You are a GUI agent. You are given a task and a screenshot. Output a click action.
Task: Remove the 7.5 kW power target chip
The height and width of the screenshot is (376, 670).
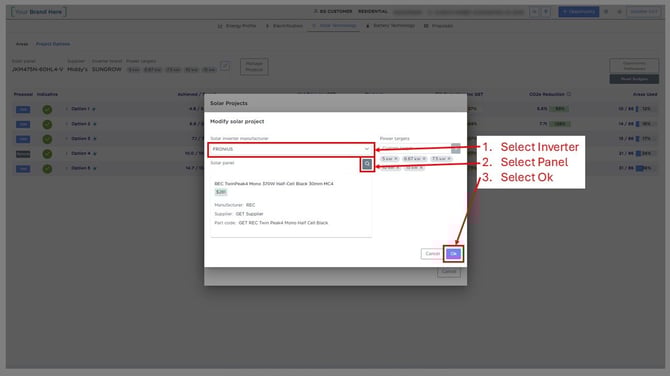pyautogui.click(x=449, y=159)
